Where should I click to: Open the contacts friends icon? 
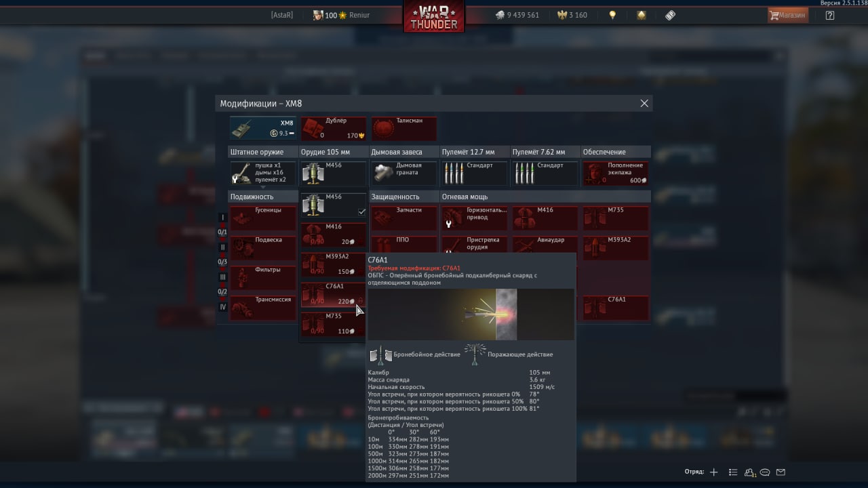coord(749,472)
